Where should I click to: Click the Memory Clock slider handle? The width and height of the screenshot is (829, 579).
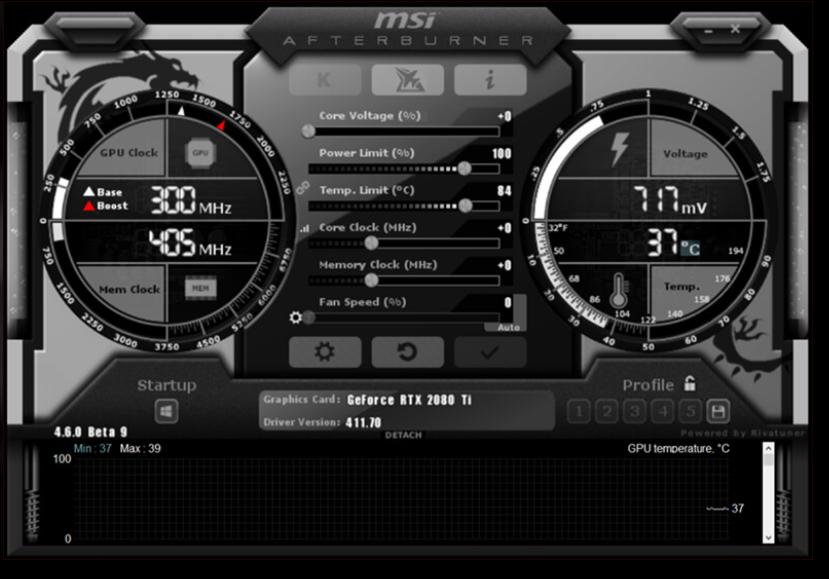pos(372,280)
